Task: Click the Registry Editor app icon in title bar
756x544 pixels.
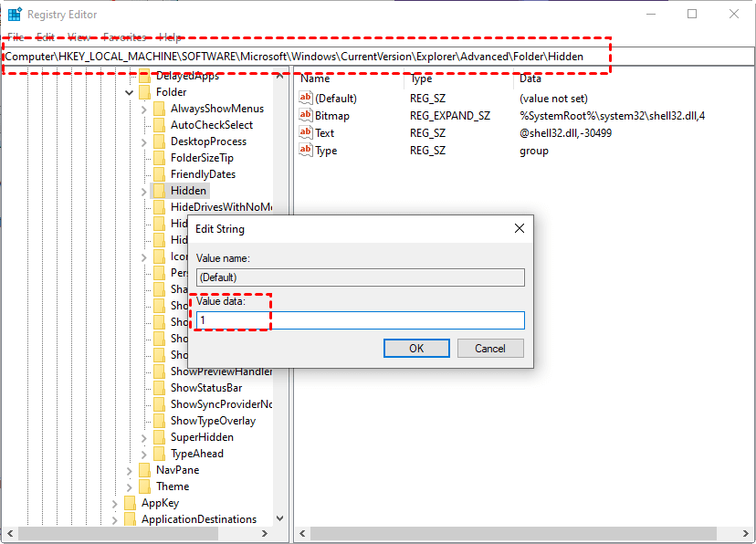Action: point(15,15)
